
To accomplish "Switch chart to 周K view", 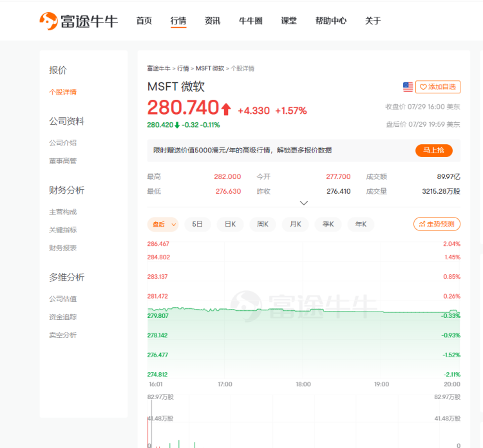I will click(x=263, y=224).
